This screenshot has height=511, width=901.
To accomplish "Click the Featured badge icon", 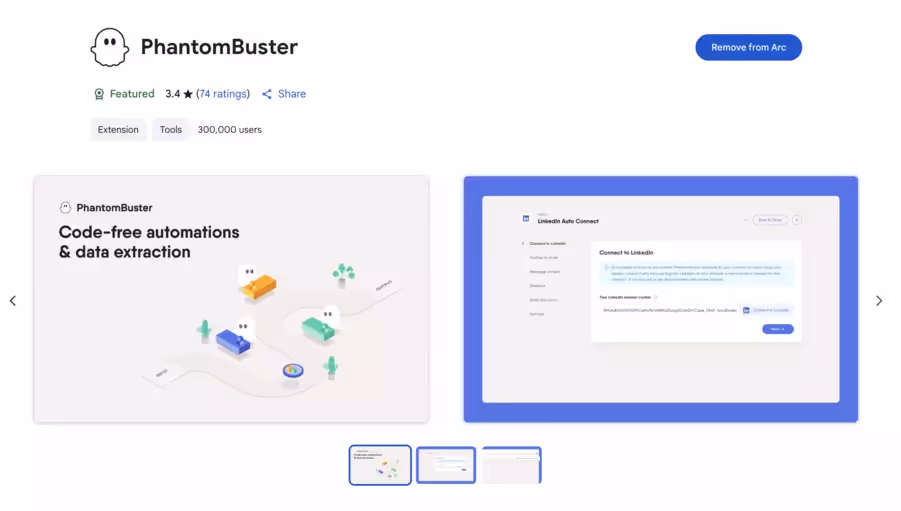I will [x=99, y=94].
